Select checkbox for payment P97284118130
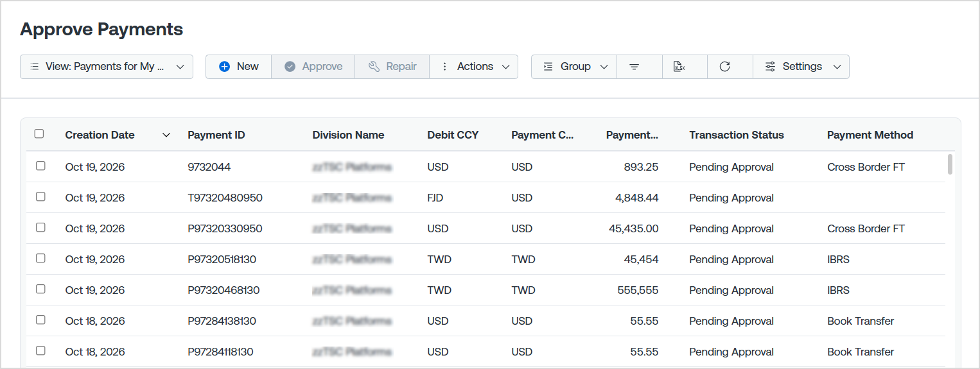 pyautogui.click(x=40, y=350)
